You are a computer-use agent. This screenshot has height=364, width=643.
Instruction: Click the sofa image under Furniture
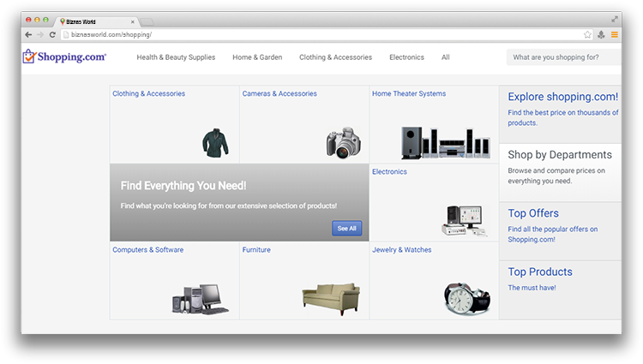330,296
